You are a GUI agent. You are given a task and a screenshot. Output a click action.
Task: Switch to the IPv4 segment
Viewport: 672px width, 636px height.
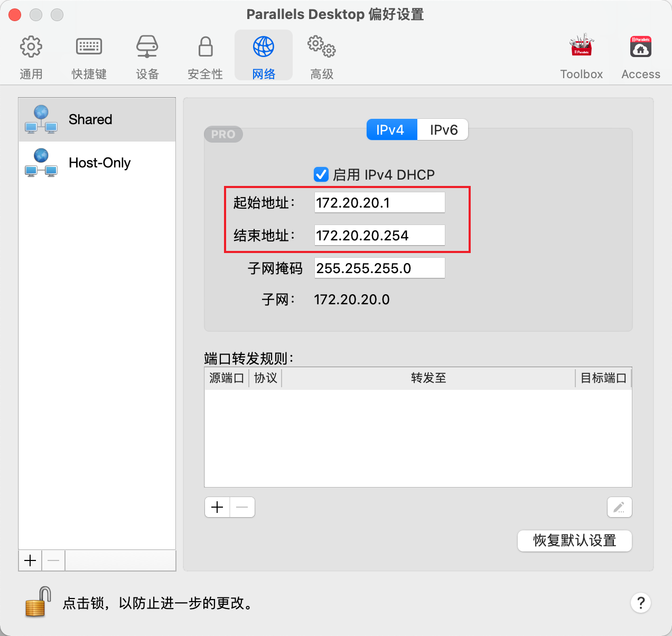(392, 129)
